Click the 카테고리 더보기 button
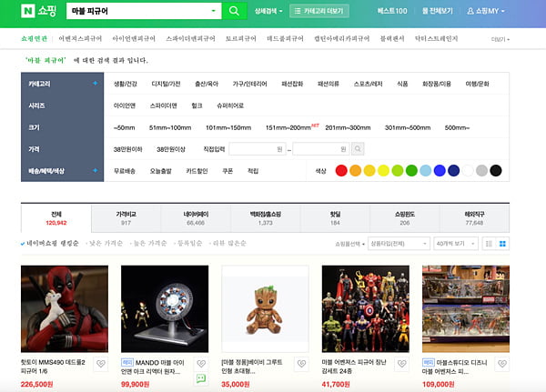Image resolution: width=546 pixels, height=392 pixels. click(x=319, y=11)
